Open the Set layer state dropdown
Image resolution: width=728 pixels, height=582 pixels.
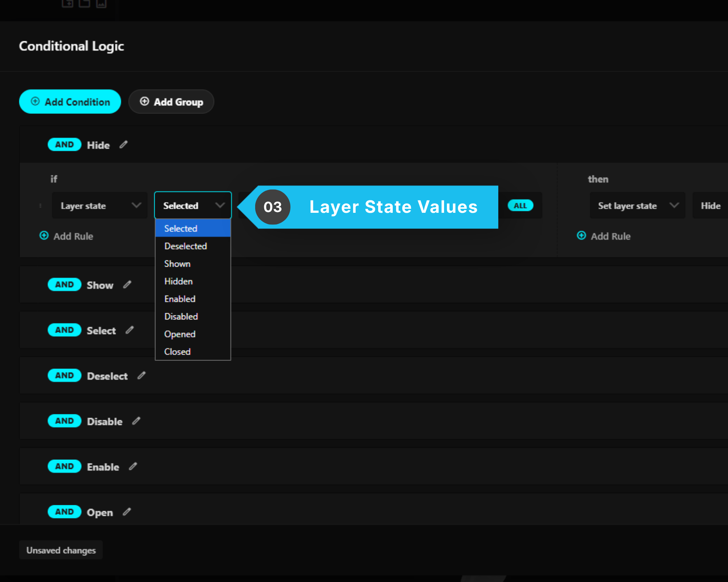coord(637,206)
